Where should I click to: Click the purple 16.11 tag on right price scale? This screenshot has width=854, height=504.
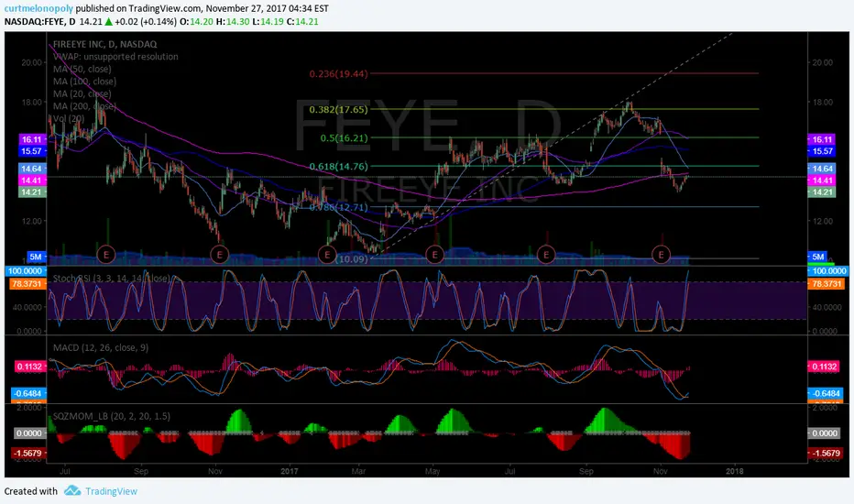click(x=823, y=139)
